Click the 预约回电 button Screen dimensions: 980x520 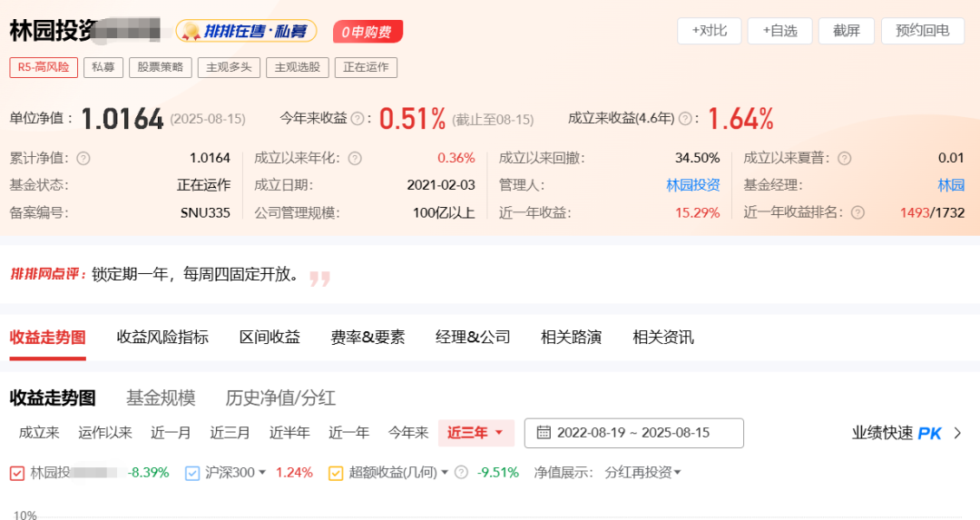click(923, 31)
